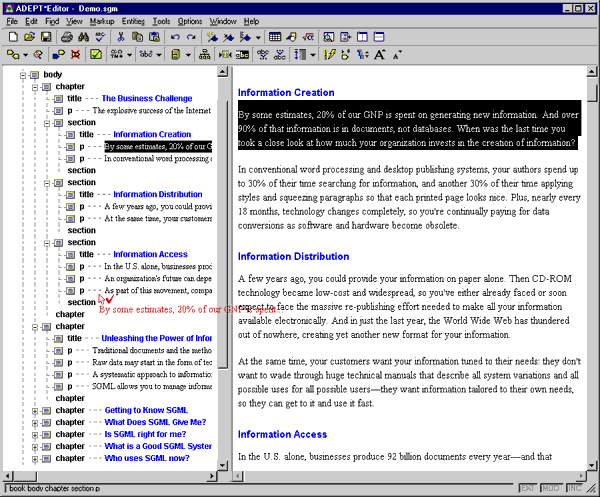Insert a table using the grid icon
The height and width of the screenshot is (497, 600).
[275, 37]
